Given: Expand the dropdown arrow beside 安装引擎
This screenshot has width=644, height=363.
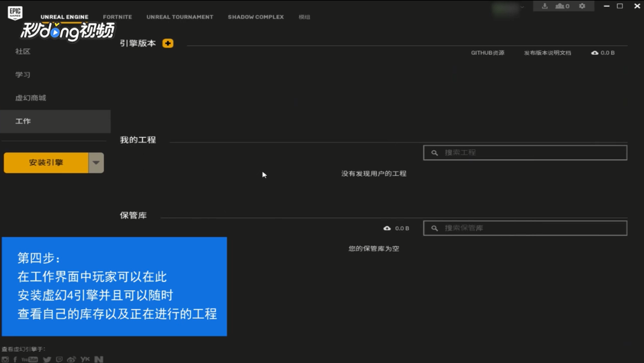Looking at the screenshot, I should tap(96, 162).
